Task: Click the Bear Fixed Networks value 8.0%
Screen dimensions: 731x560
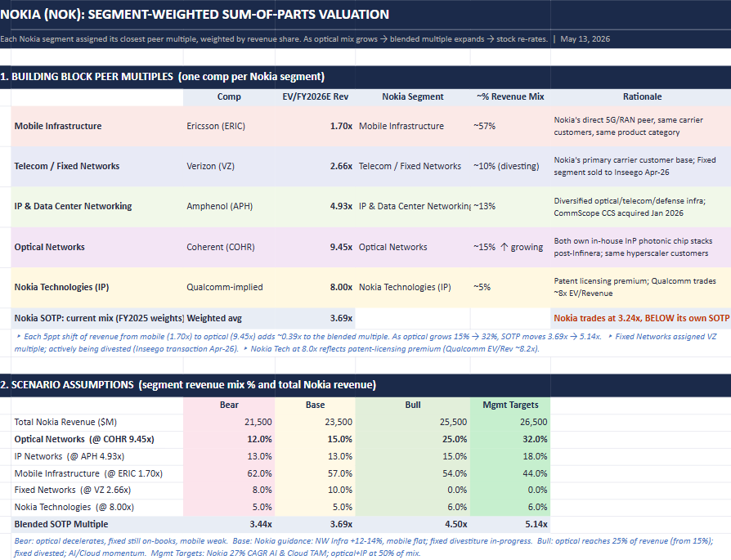Action: click(x=262, y=490)
